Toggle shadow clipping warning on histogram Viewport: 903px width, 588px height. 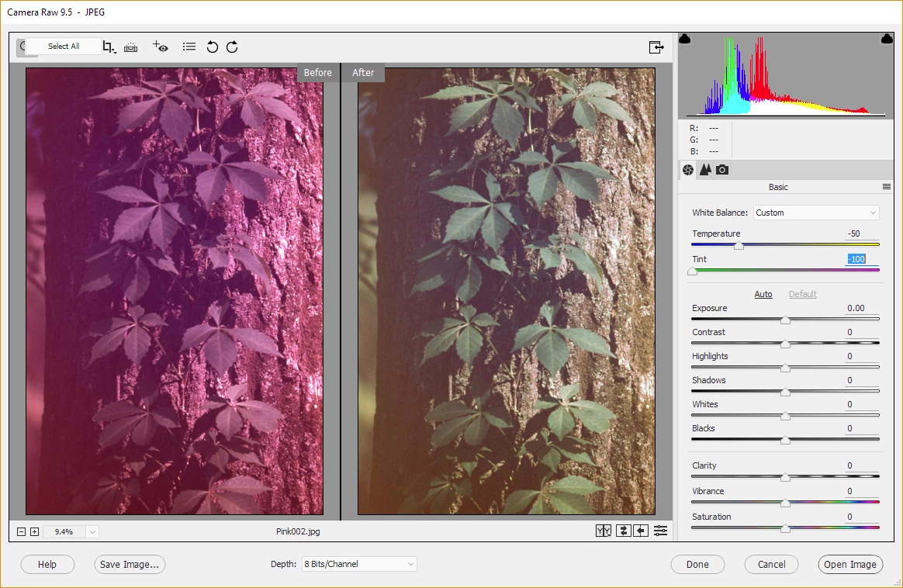click(685, 39)
